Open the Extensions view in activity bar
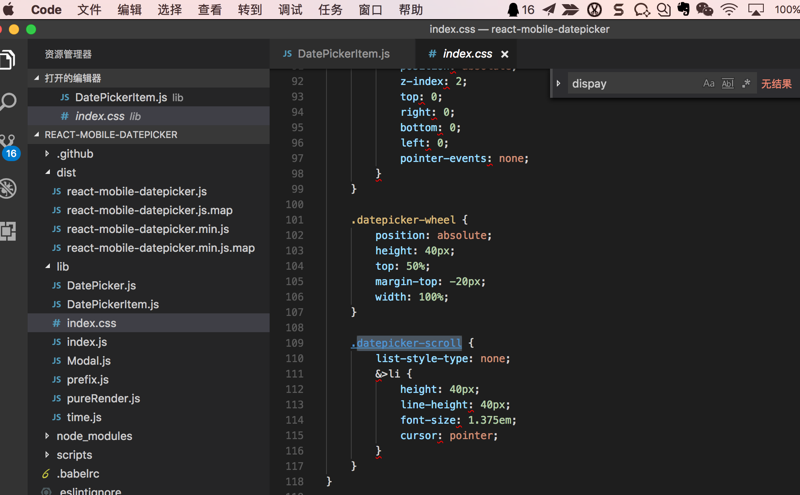The image size is (800, 495). (8, 231)
